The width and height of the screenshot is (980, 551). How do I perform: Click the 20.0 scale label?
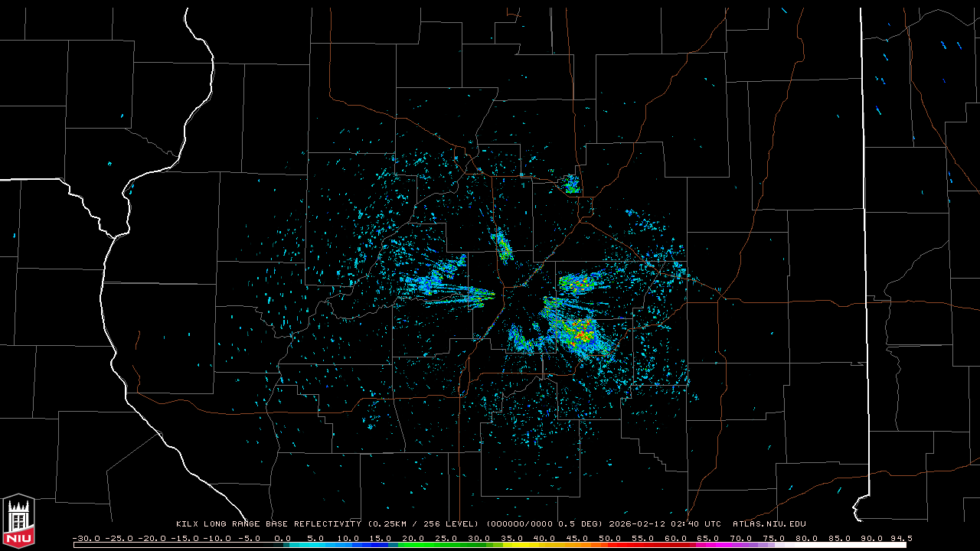pos(413,538)
